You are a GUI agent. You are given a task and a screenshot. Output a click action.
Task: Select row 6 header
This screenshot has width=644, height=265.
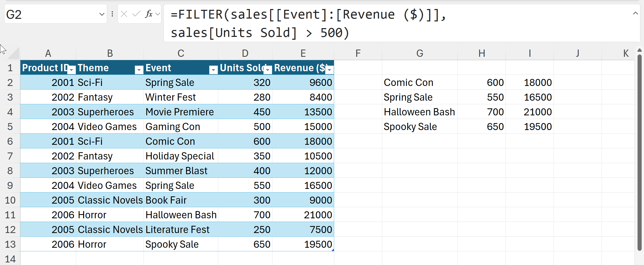10,141
